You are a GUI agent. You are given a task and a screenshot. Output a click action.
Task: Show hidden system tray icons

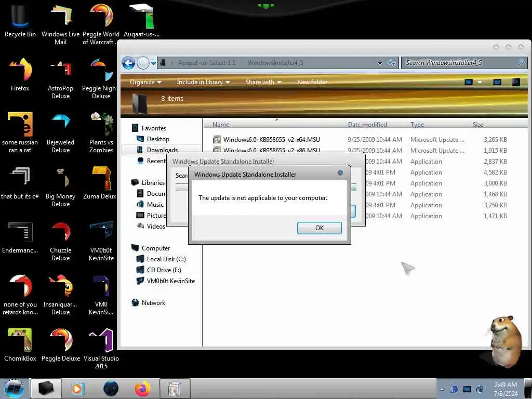(x=442, y=389)
